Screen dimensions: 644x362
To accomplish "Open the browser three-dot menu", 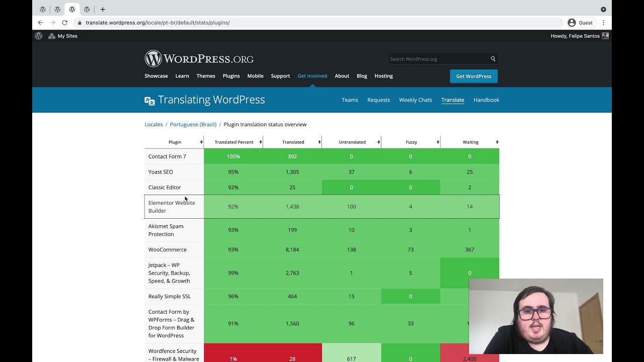I will 603,23.
